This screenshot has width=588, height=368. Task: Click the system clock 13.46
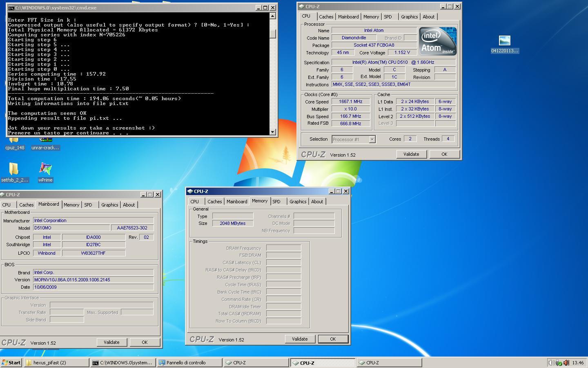click(x=578, y=363)
